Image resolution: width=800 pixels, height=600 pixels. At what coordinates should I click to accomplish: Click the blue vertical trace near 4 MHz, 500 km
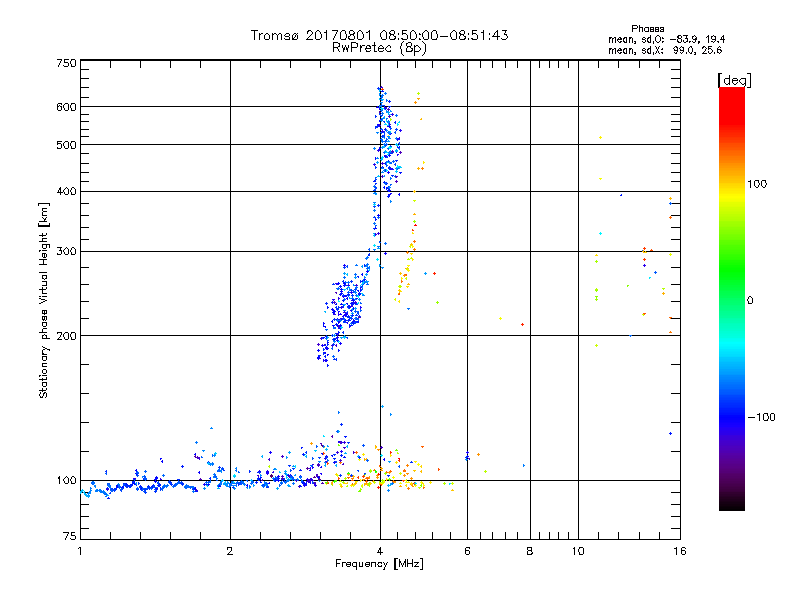pos(387,145)
